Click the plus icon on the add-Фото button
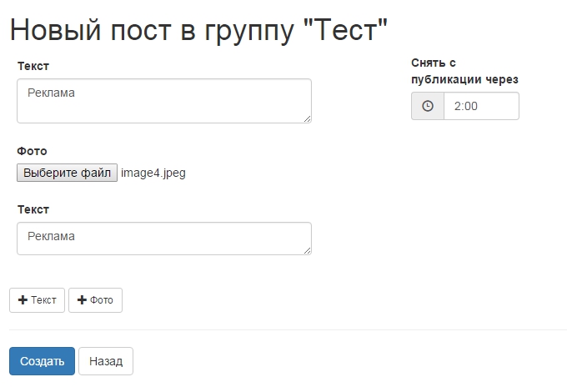The image size is (567, 392). pos(82,300)
